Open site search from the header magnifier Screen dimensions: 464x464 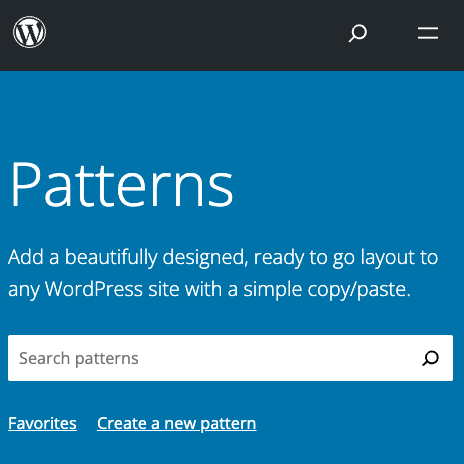pyautogui.click(x=358, y=33)
